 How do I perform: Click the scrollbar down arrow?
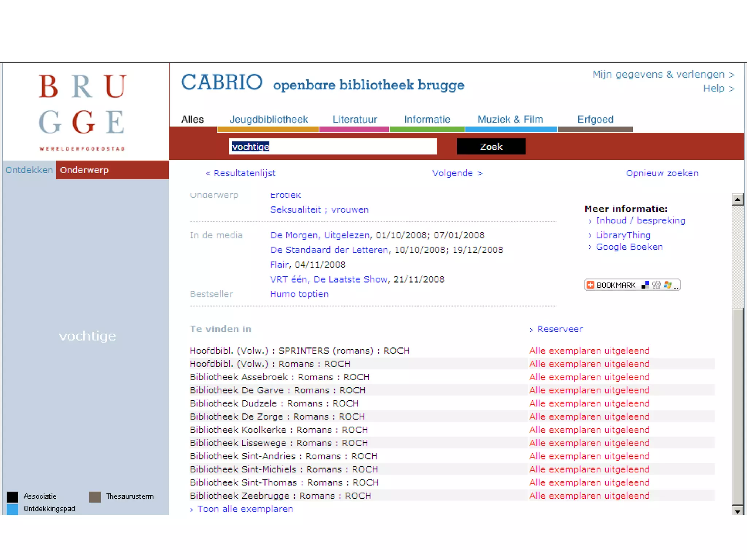point(738,511)
